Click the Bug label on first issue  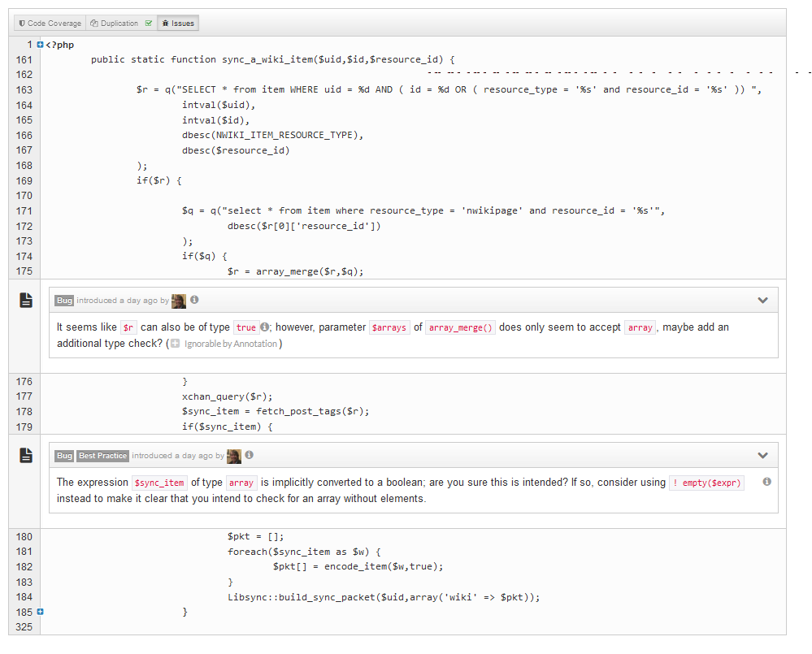click(x=64, y=301)
